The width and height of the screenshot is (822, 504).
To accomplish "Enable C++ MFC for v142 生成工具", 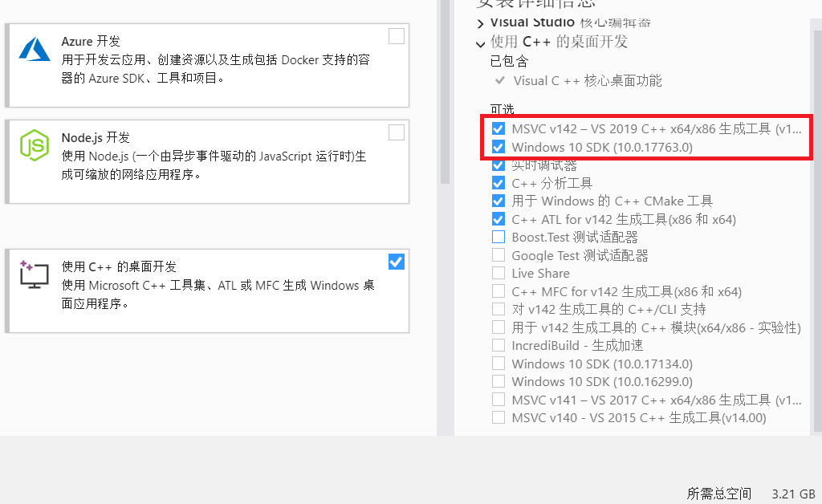I will click(x=498, y=291).
